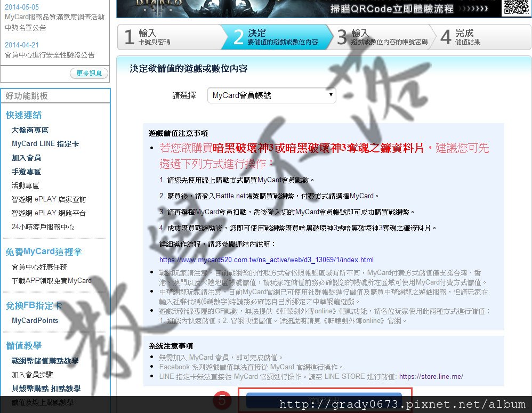Open 貝殼幣購點 扣點教學
Viewport: 532px width, 413px height.
[46, 388]
